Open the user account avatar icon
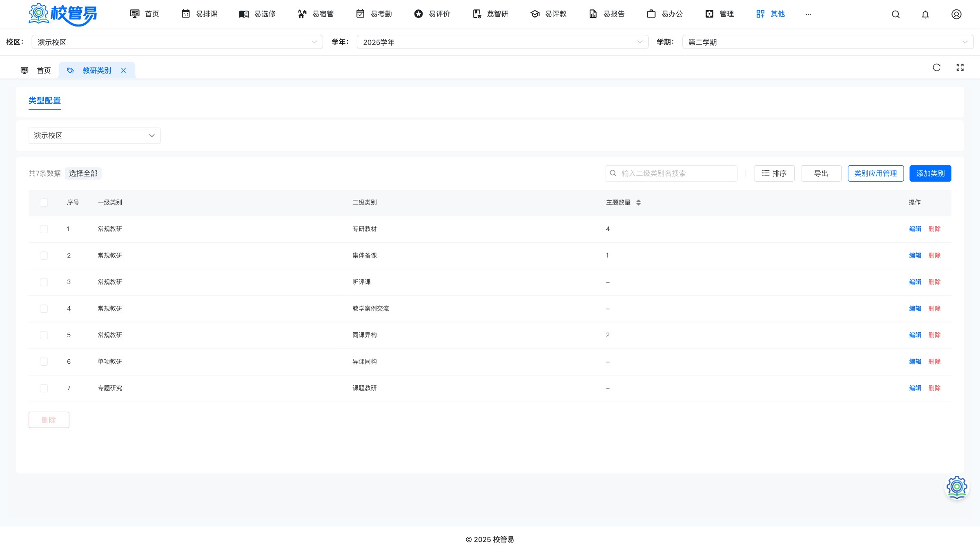 [956, 14]
